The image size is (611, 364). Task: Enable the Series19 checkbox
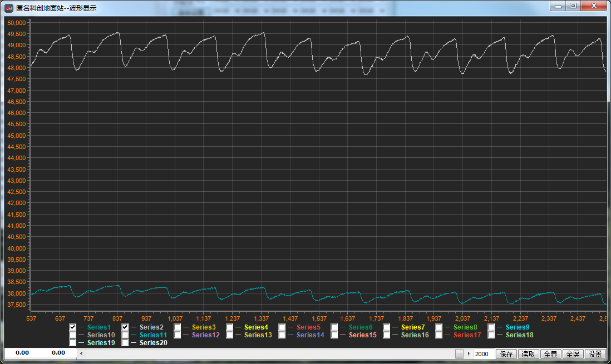(x=72, y=342)
